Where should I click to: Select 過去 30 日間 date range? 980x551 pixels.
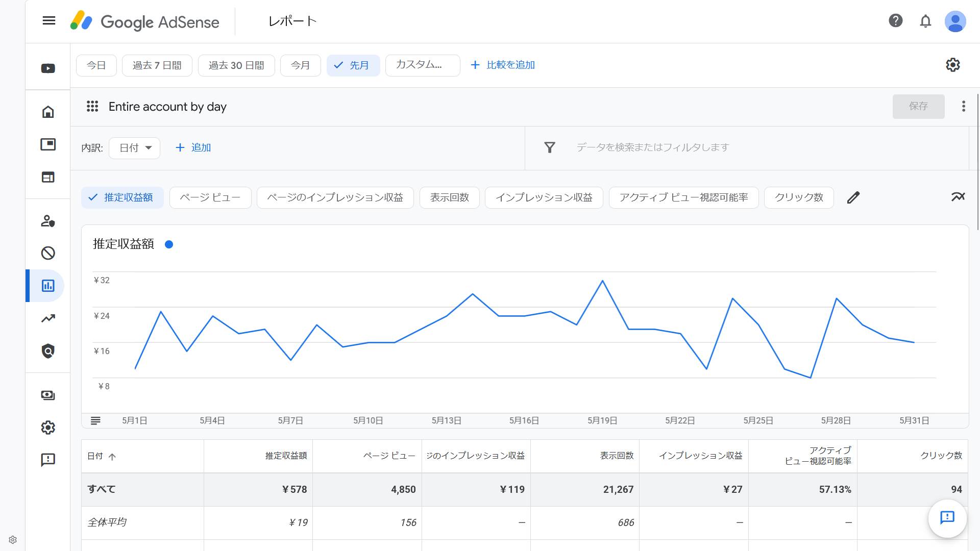tap(236, 65)
